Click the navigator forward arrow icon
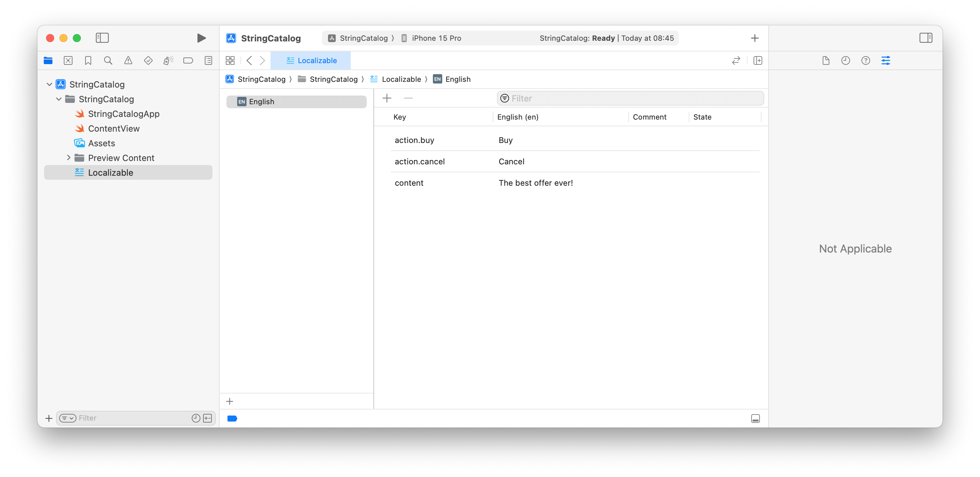Viewport: 980px width, 477px height. click(263, 61)
